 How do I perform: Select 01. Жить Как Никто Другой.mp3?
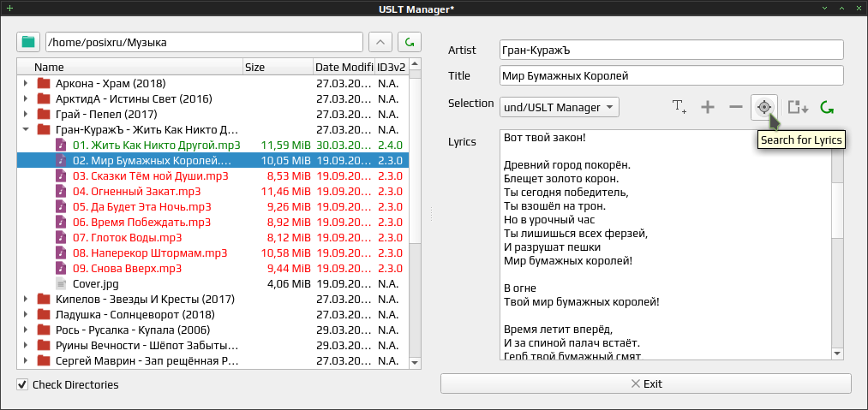[x=157, y=145]
